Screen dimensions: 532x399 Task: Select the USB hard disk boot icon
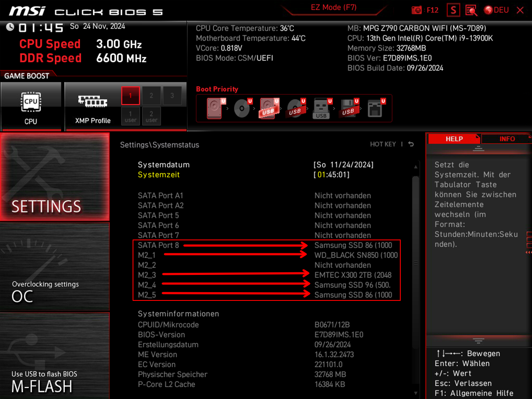click(269, 108)
